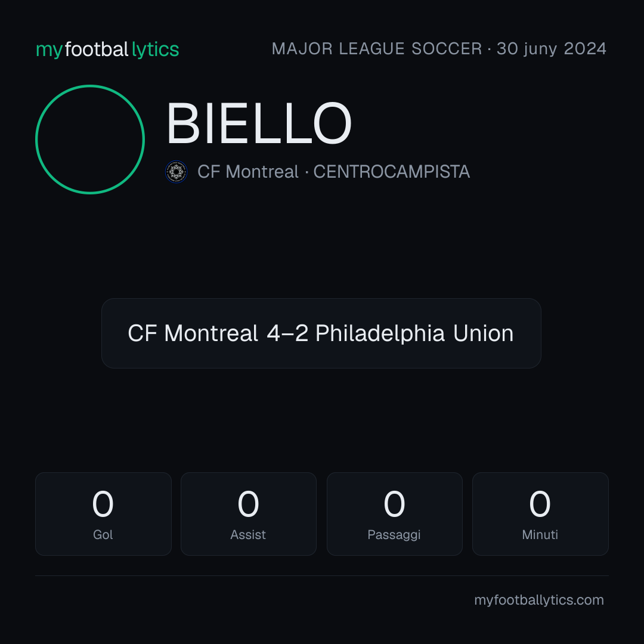Screen dimensions: 644x644
Task: Open the CF Montreal team label
Action: point(247,172)
